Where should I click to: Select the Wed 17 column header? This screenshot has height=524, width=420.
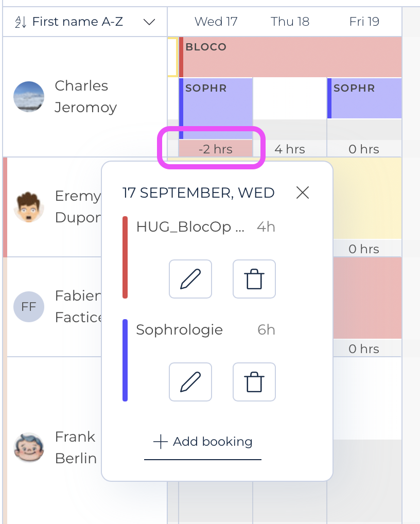click(x=216, y=22)
